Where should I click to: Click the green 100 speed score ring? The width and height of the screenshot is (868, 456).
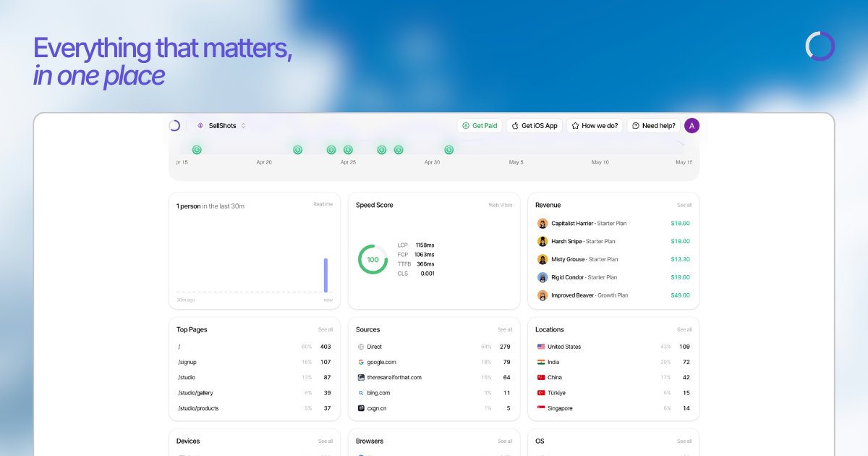click(373, 259)
